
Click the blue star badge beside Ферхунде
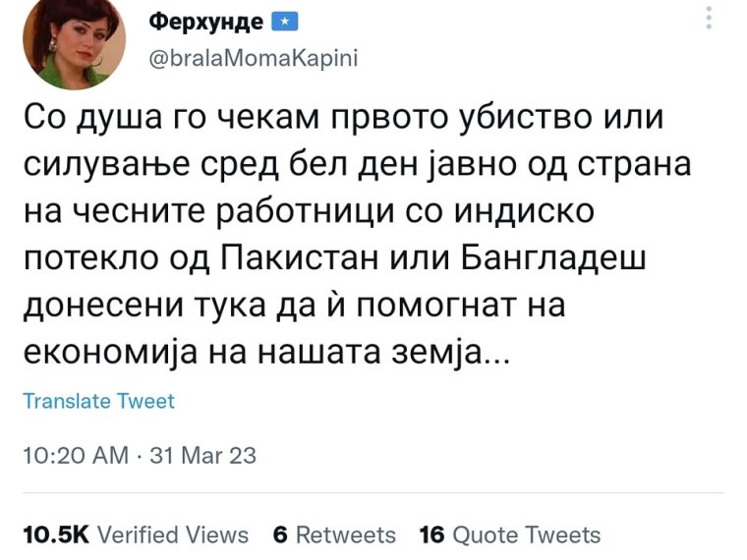(x=284, y=22)
